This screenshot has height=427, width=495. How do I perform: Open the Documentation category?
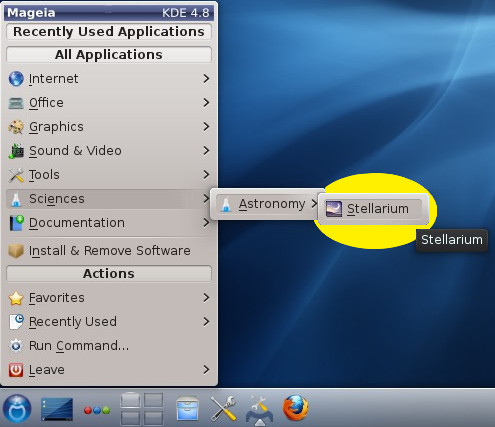(109, 223)
